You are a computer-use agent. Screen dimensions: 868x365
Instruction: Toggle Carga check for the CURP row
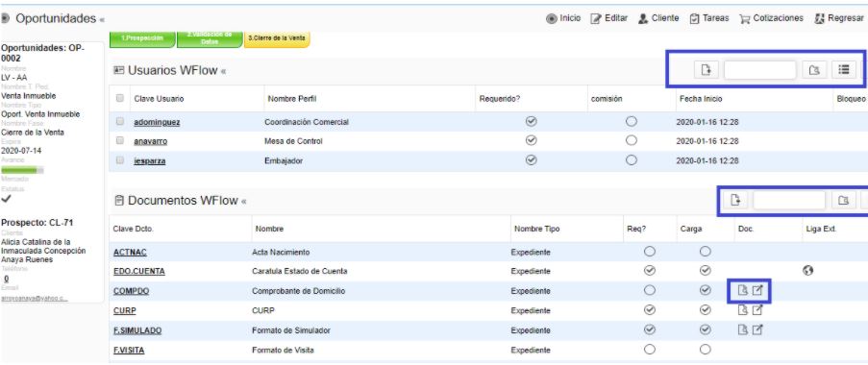[x=705, y=310]
